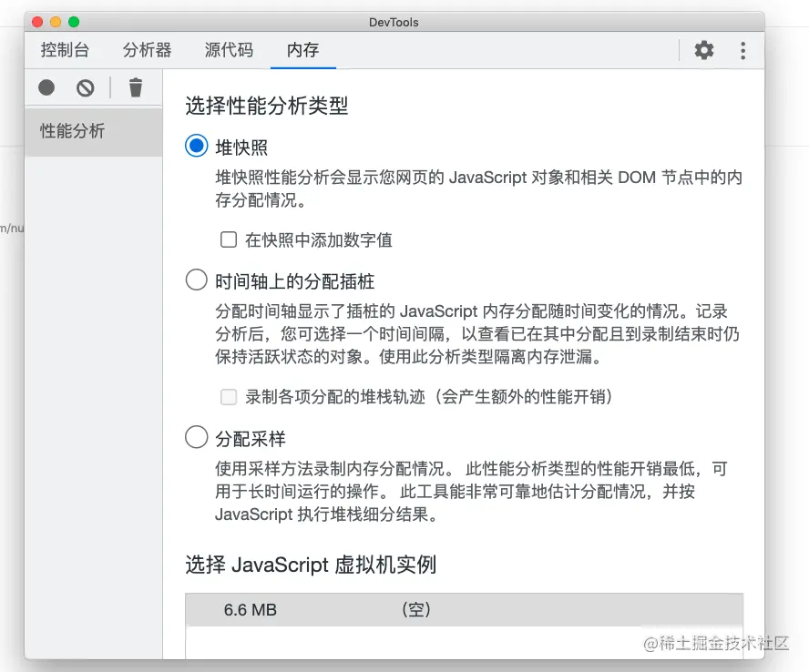
Task: Click the red close window button
Action: (x=37, y=22)
